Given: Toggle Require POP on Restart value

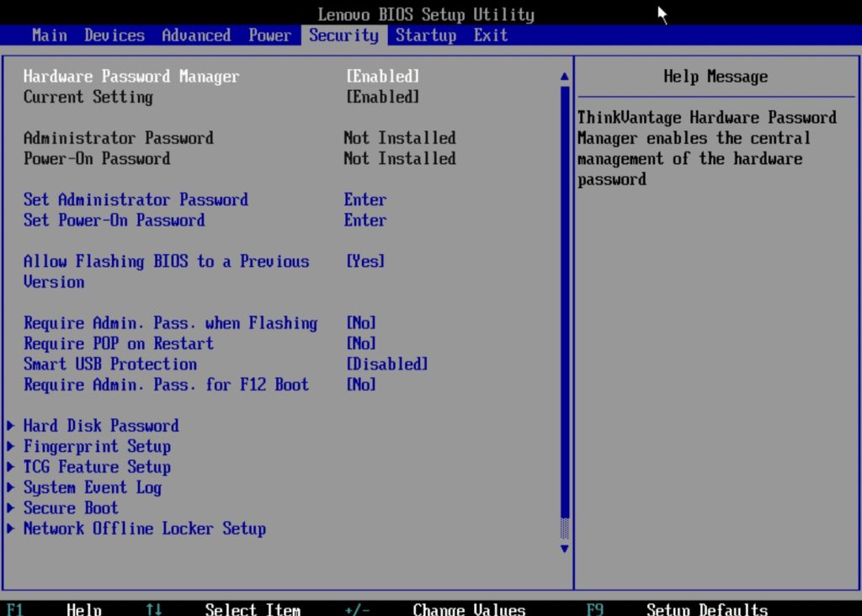Looking at the screenshot, I should point(361,343).
